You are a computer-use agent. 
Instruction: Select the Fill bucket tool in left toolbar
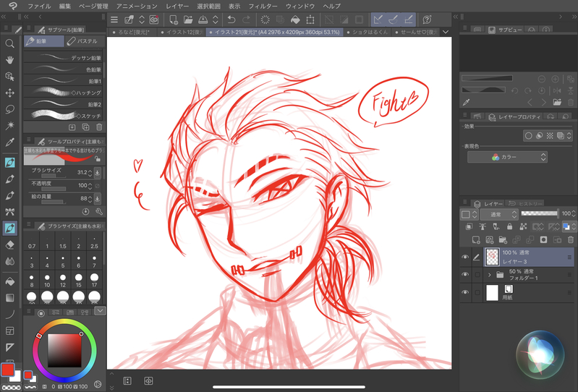point(10,281)
